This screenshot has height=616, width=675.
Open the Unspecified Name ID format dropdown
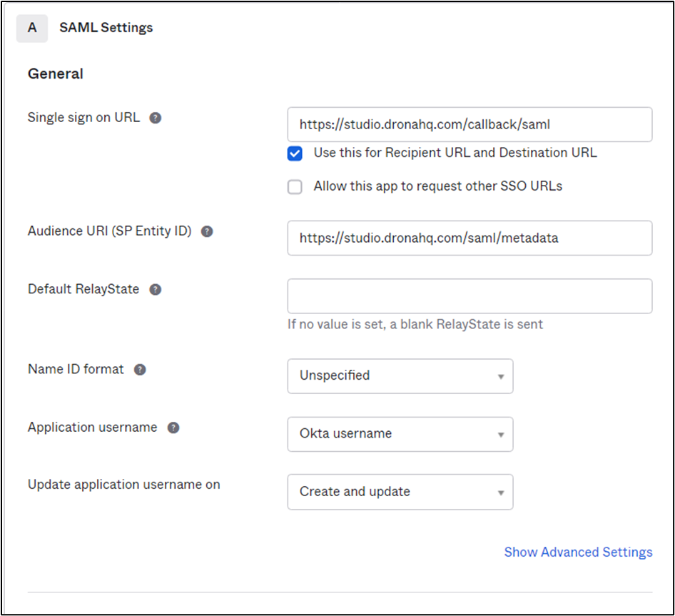click(x=400, y=376)
